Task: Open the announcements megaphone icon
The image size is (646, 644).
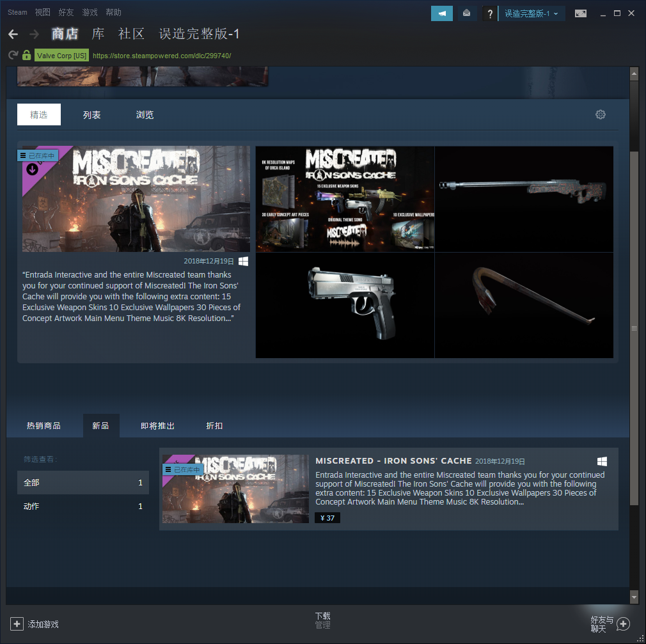Action: [442, 13]
